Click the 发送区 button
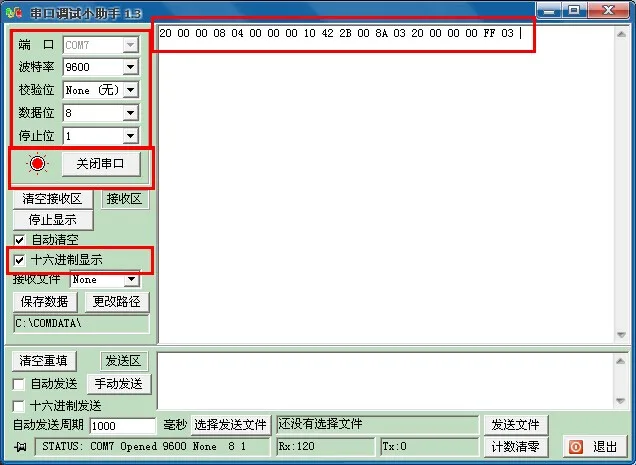 pyautogui.click(x=123, y=361)
